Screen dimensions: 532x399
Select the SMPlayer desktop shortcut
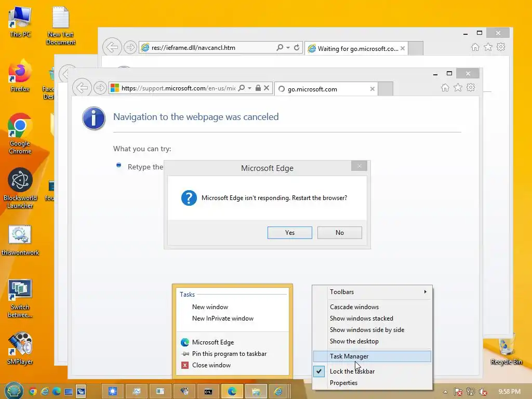click(20, 349)
